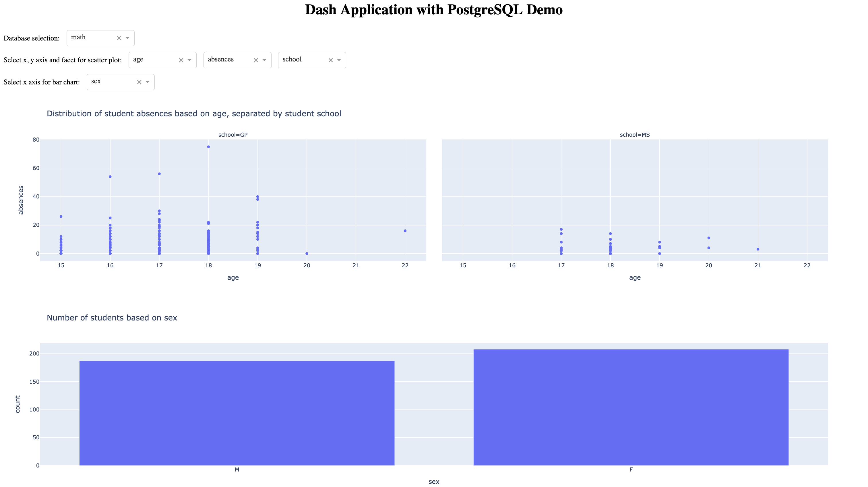Select the x-axis bar chart dropdown
Viewport: 868px width, 487px height.
[119, 82]
